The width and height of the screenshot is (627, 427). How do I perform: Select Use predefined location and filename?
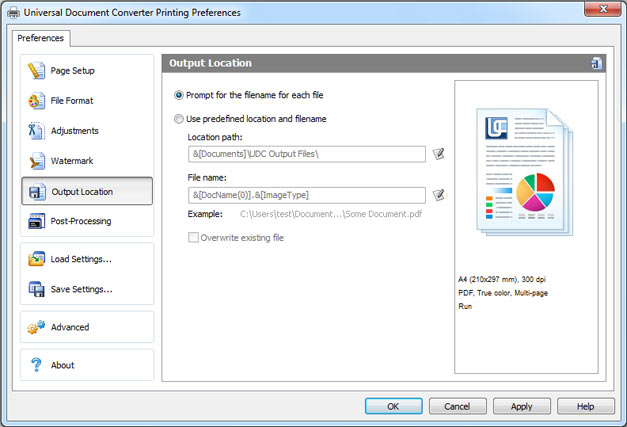[179, 119]
